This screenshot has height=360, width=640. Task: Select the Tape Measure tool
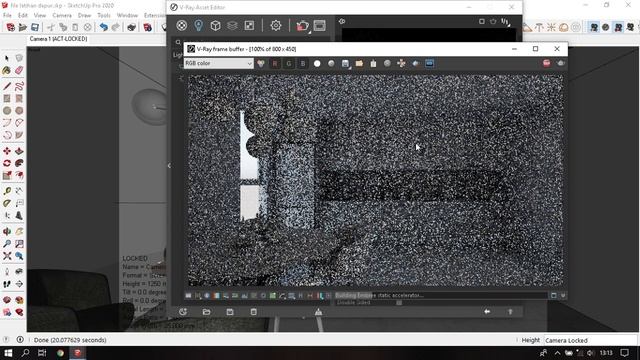point(7,191)
